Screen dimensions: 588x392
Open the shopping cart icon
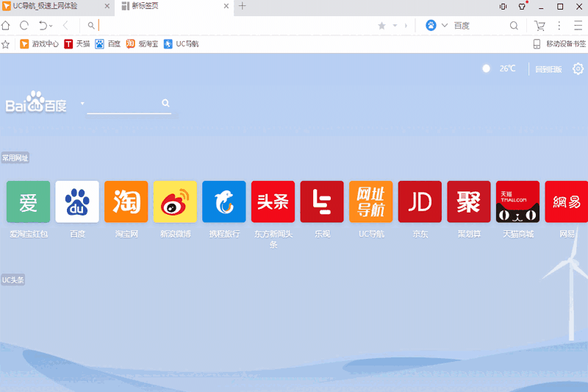(x=539, y=26)
